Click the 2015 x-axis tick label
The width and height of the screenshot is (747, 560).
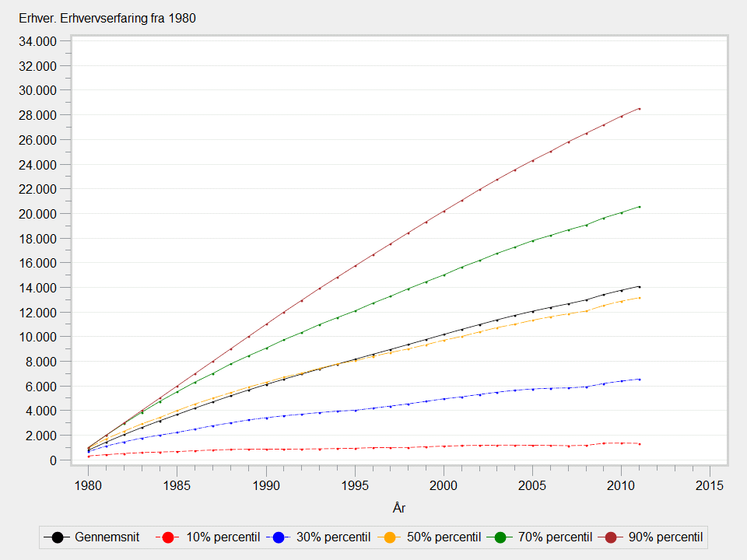[710, 485]
